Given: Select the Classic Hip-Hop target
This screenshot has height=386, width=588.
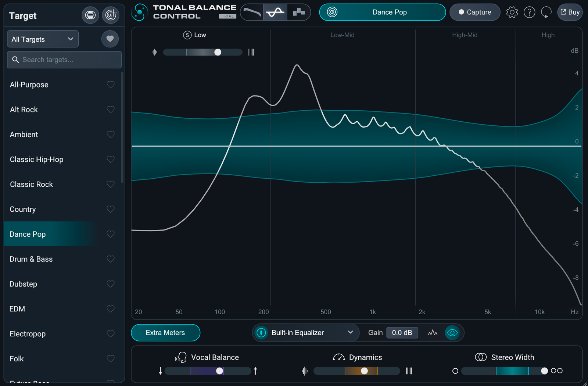Looking at the screenshot, I should coord(36,159).
